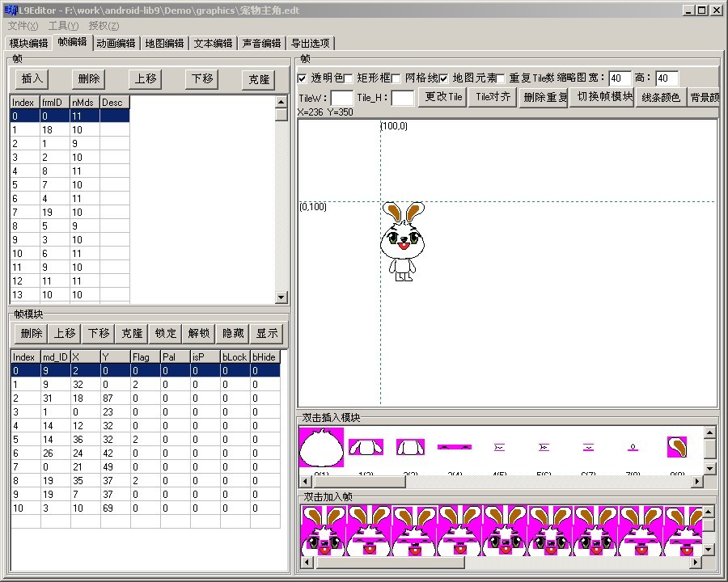This screenshot has width=728, height=582.
Task: Click 下移 in the 帧模块 panel
Action: (99, 333)
